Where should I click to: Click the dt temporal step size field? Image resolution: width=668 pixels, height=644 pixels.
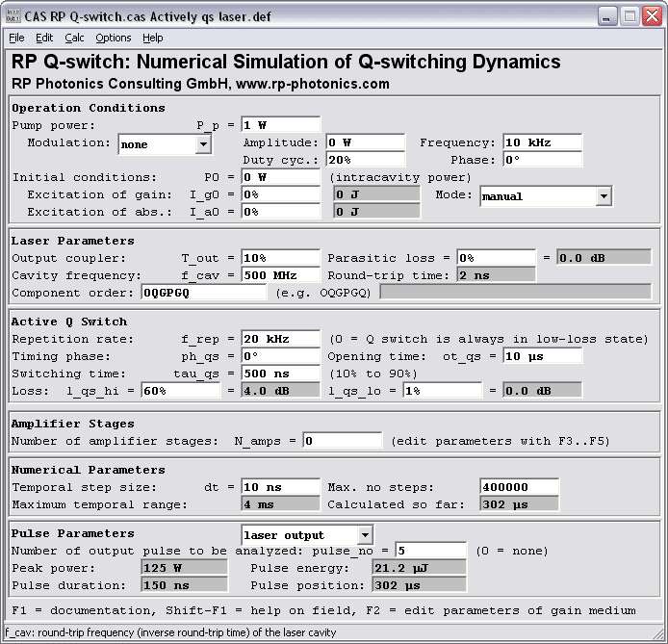tap(280, 487)
